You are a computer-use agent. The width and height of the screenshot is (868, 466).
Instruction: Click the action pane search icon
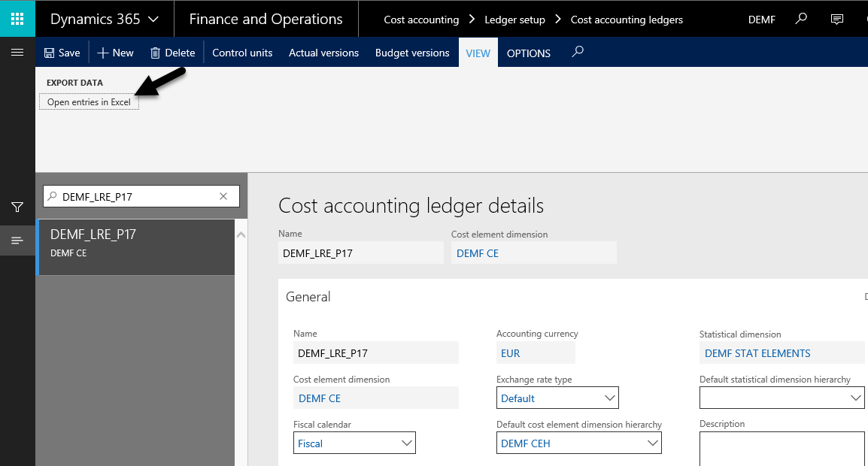[x=577, y=52]
